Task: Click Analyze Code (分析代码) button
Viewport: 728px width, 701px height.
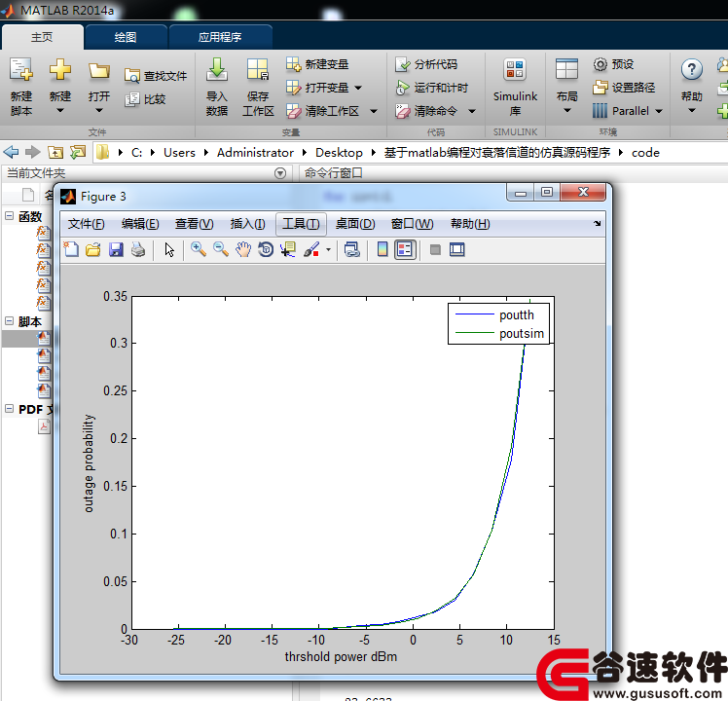Action: (x=426, y=64)
